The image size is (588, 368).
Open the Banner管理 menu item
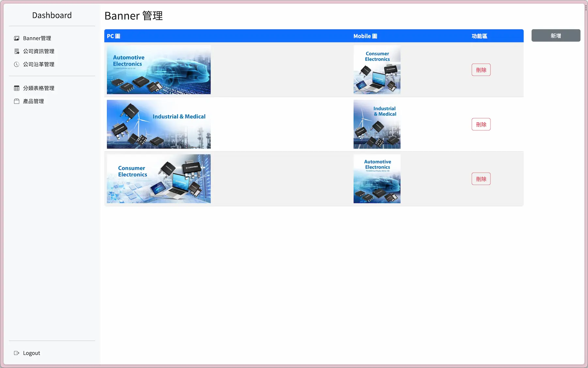(x=37, y=38)
